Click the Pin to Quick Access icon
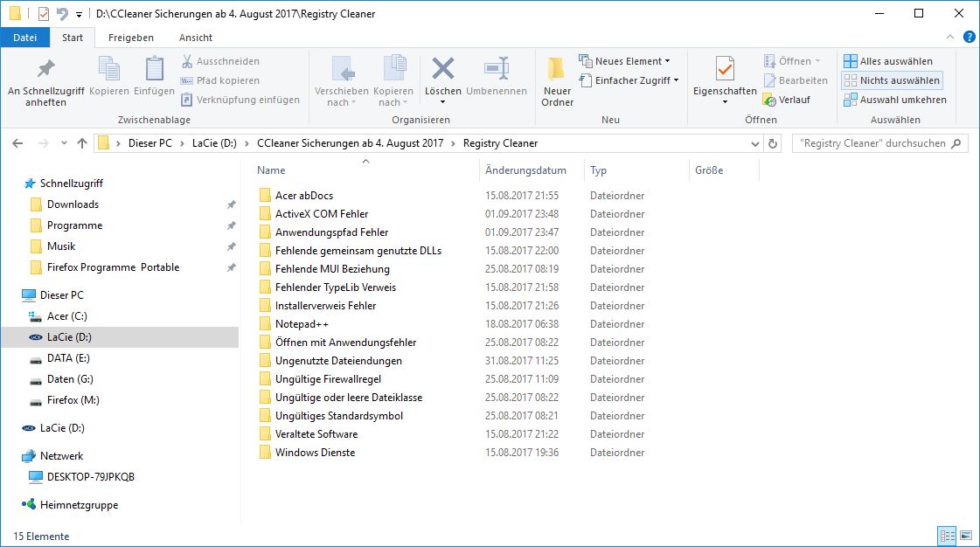980x547 pixels. click(x=45, y=69)
